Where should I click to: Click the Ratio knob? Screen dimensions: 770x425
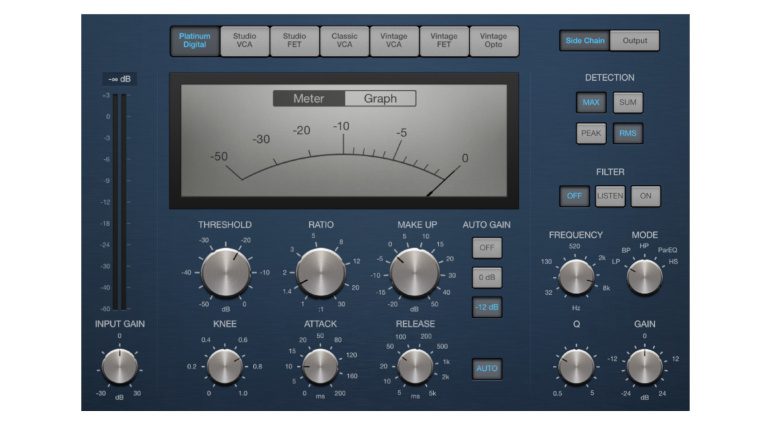click(321, 272)
